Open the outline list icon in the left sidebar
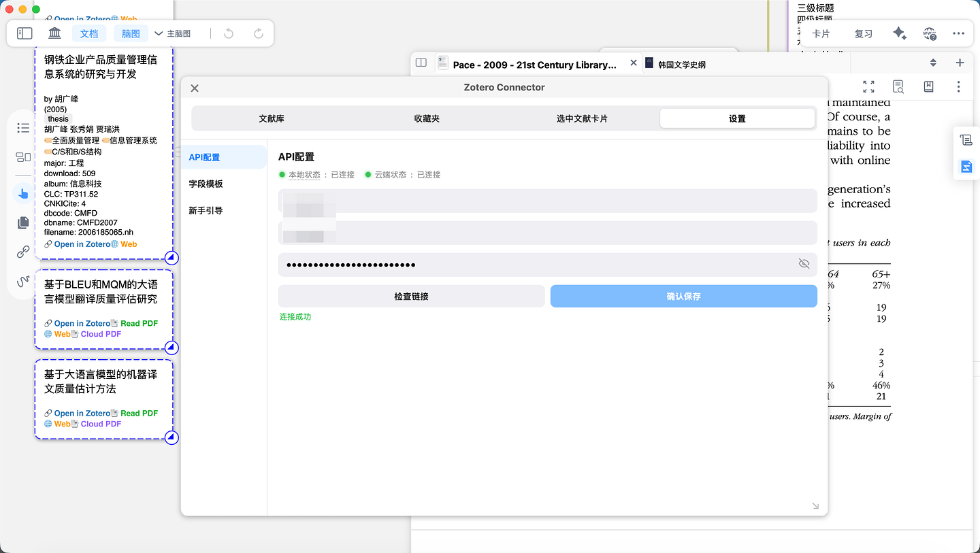 click(22, 127)
